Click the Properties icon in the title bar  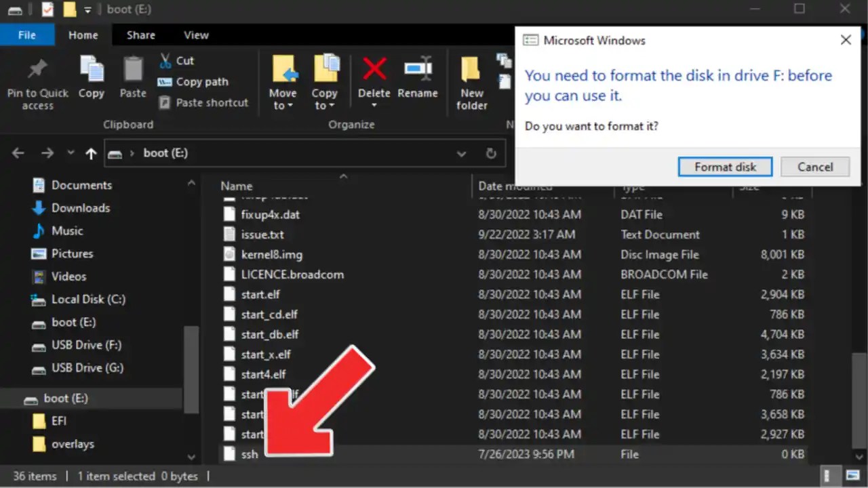click(47, 9)
